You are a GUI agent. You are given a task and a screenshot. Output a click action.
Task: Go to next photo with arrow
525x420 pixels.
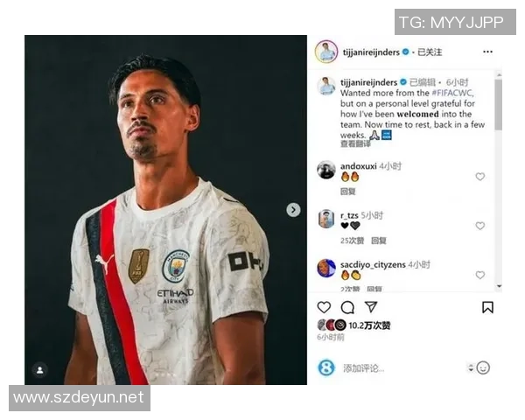coord(294,210)
